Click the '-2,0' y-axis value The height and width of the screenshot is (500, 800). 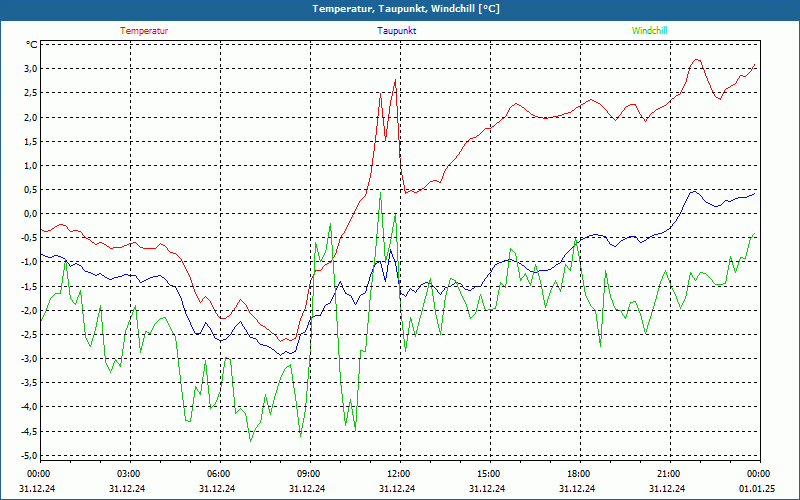pos(29,310)
